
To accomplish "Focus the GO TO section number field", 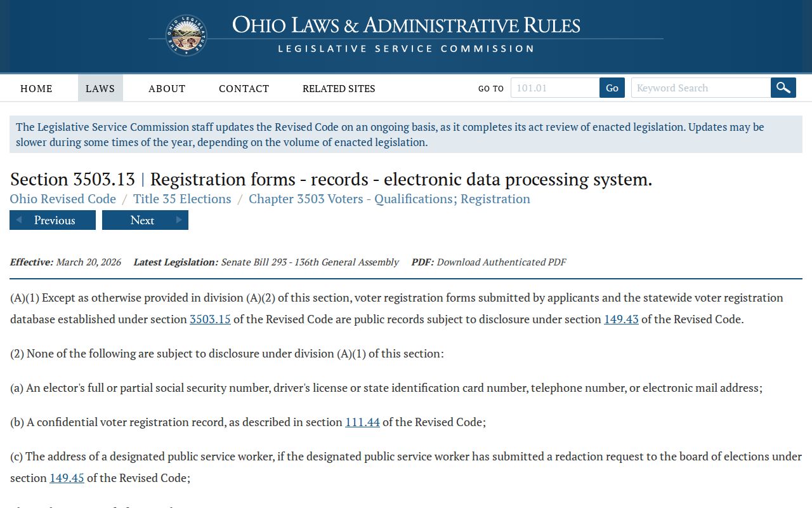I will click(555, 88).
